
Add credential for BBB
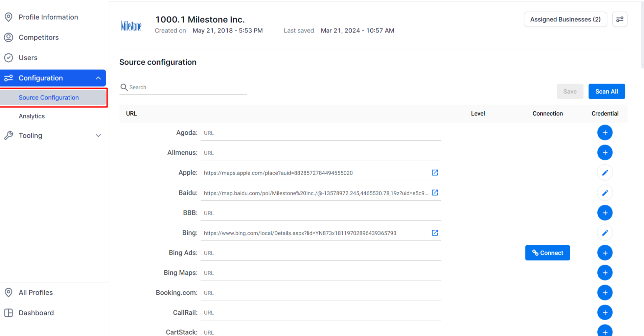tap(605, 213)
